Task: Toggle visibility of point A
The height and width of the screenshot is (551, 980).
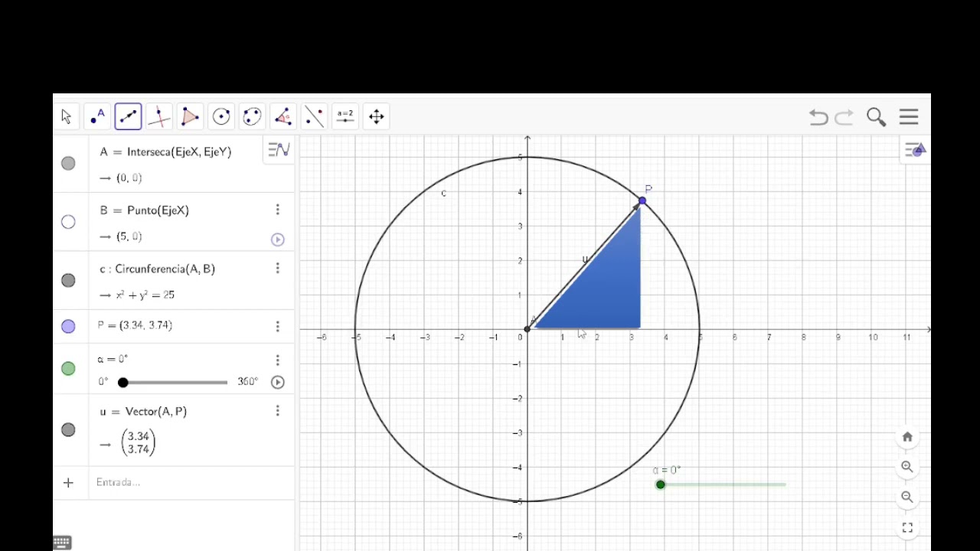Action: click(68, 164)
